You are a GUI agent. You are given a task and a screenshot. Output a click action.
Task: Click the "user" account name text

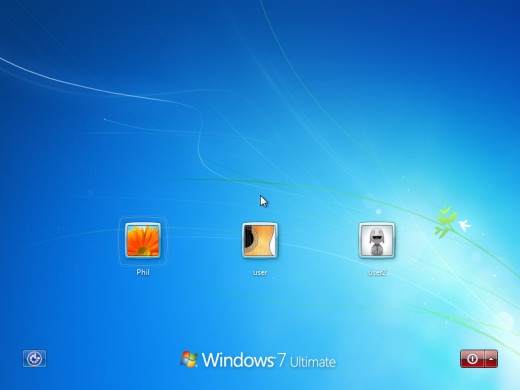260,273
